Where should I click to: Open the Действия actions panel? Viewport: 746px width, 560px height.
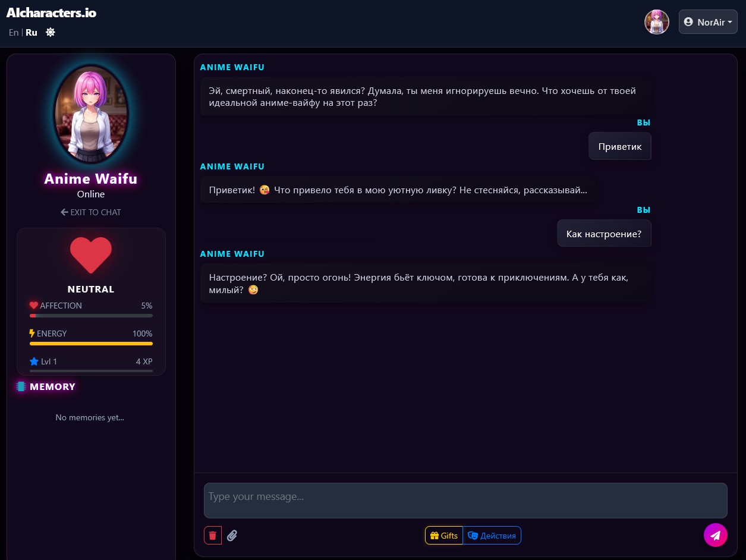[492, 535]
